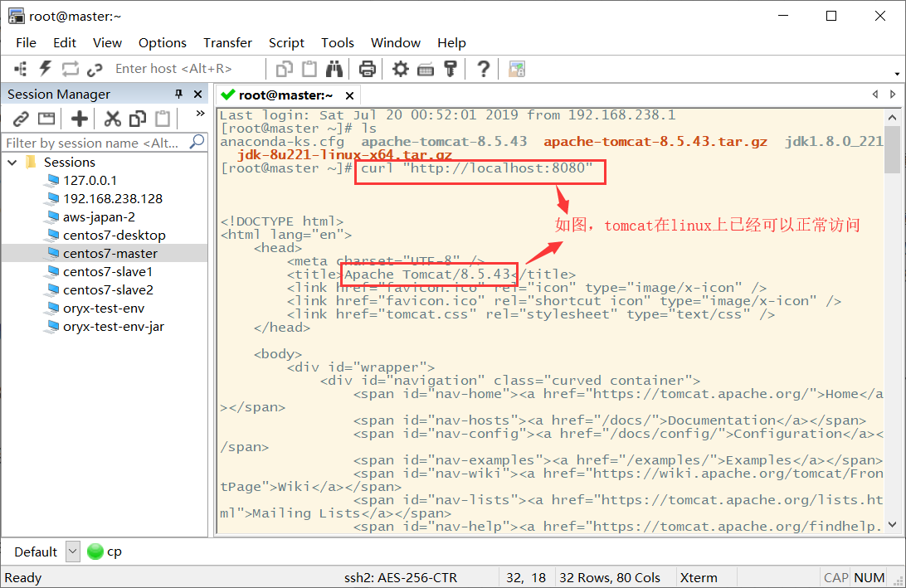
Task: Click the Xterm status bar entry
Action: pyautogui.click(x=699, y=577)
